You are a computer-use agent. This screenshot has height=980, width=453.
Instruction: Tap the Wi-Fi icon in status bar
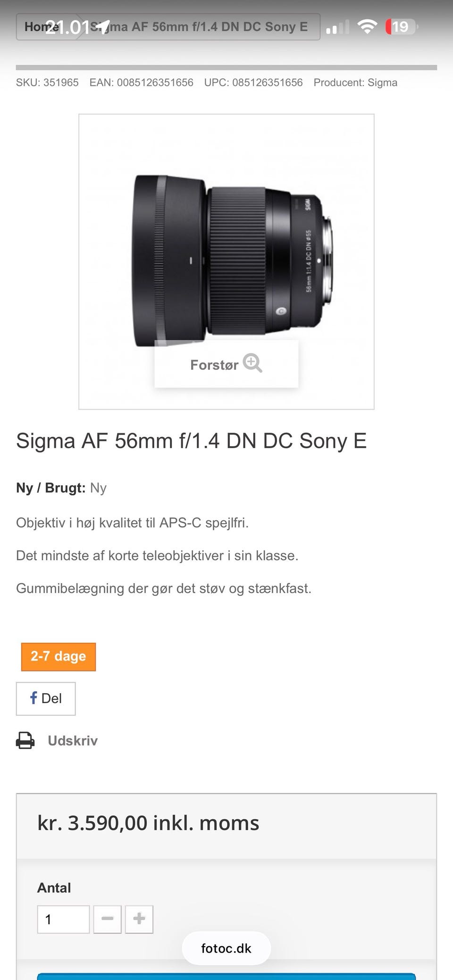367,26
